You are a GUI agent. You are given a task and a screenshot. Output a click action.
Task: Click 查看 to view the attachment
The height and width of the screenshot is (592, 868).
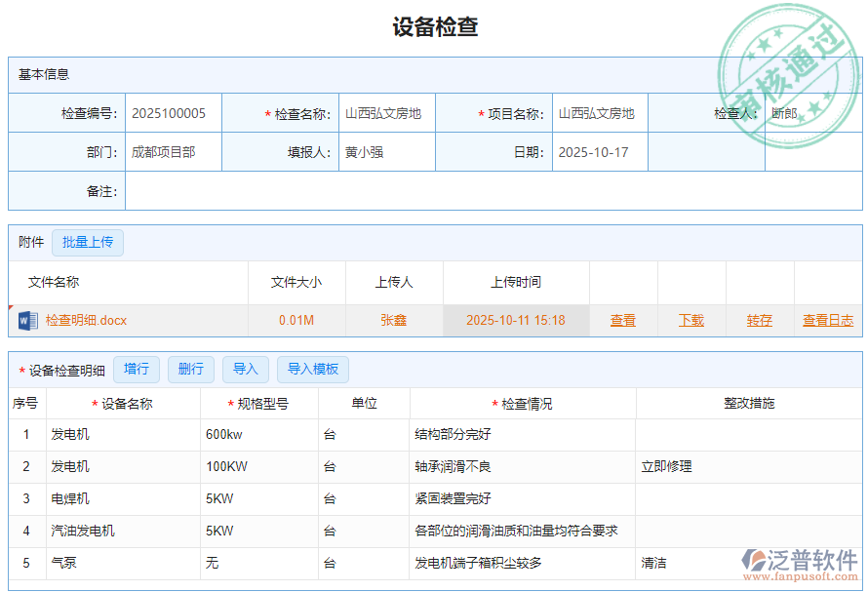[623, 321]
